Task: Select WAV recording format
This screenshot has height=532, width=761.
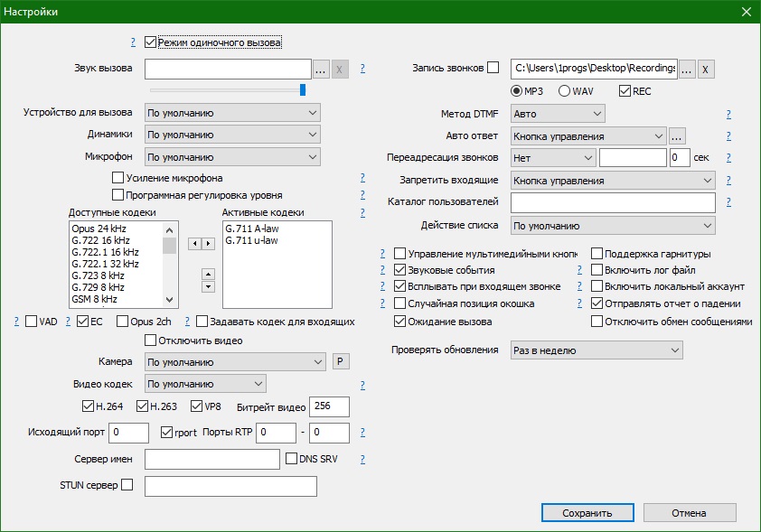Action: [564, 90]
